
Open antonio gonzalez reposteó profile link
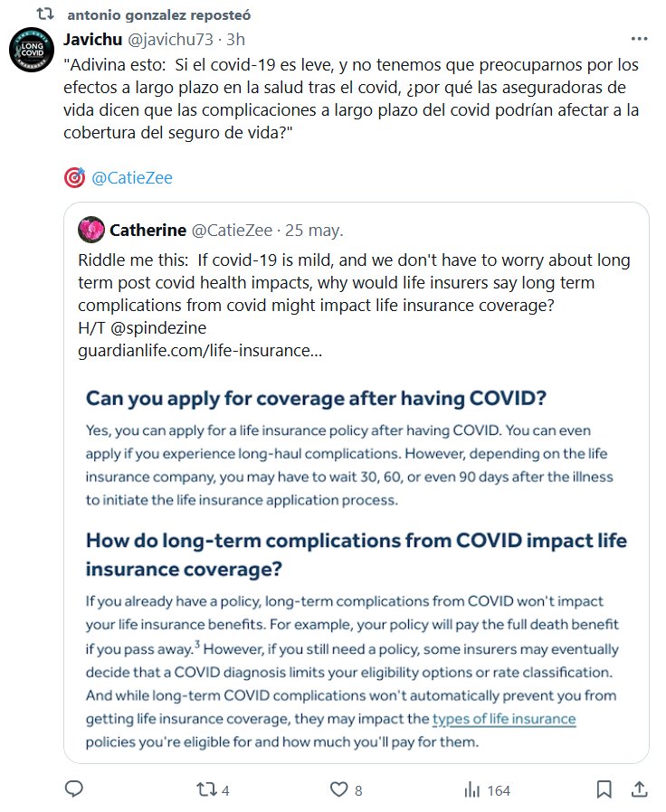[159, 16]
